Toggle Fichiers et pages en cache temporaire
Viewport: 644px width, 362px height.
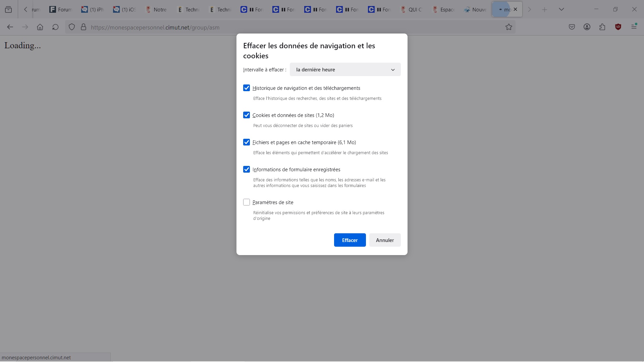247,142
